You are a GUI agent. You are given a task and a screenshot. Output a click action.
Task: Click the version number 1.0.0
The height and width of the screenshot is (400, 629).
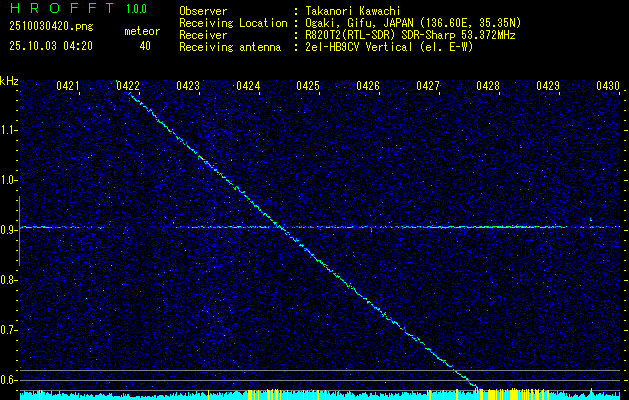(136, 9)
